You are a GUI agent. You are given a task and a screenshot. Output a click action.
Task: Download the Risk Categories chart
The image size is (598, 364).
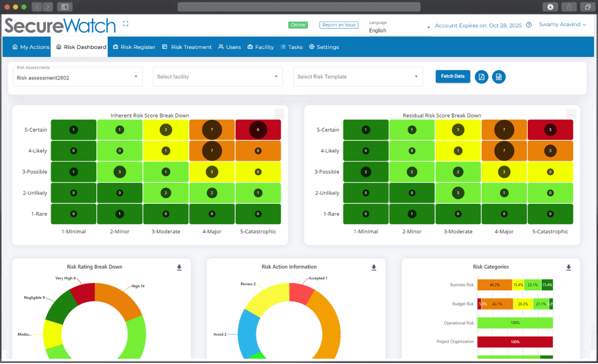(568, 267)
